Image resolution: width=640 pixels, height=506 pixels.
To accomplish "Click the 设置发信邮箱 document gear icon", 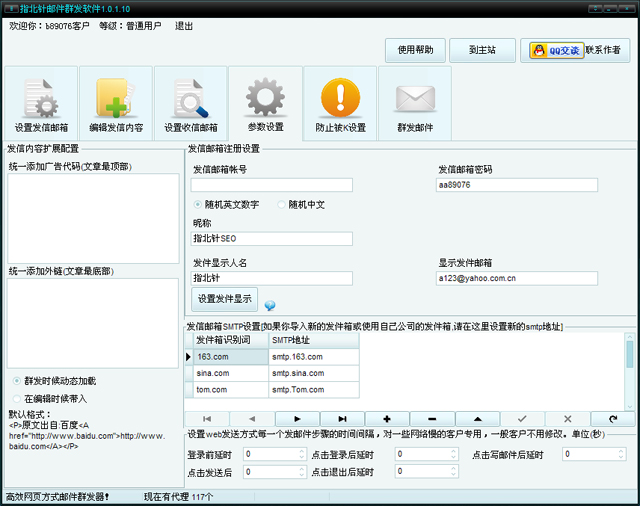I will pyautogui.click(x=41, y=98).
